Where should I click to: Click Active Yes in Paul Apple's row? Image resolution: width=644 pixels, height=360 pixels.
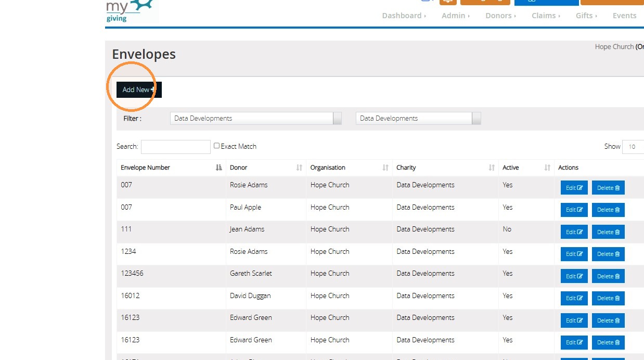pyautogui.click(x=508, y=207)
